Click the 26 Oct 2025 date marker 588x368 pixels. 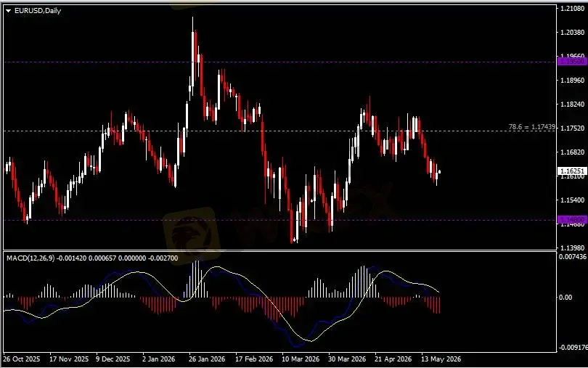(21, 359)
